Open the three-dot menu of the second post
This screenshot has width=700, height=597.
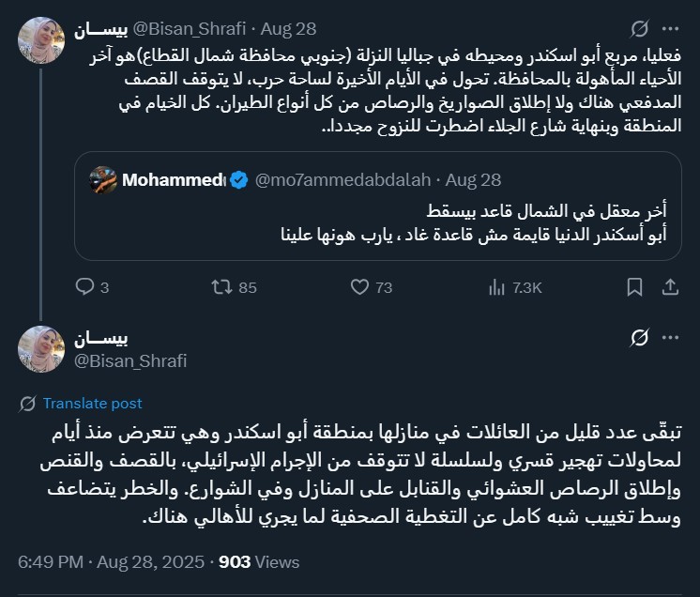click(x=670, y=337)
